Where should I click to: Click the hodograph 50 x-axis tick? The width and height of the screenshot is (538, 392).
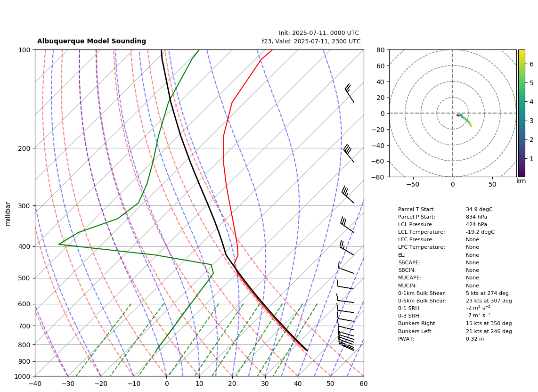click(492, 184)
